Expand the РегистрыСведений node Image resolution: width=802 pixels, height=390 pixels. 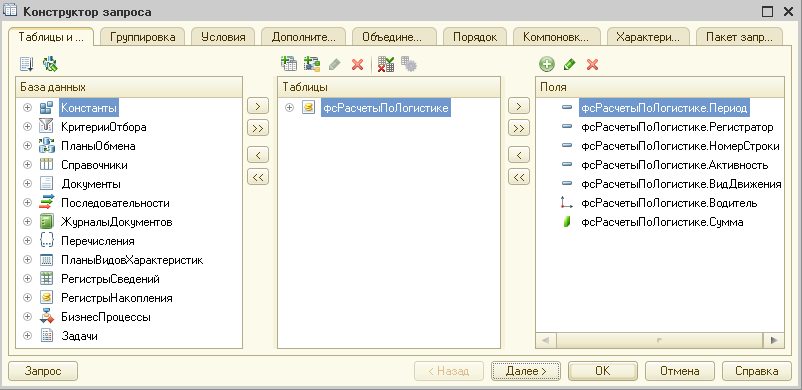tap(27, 279)
